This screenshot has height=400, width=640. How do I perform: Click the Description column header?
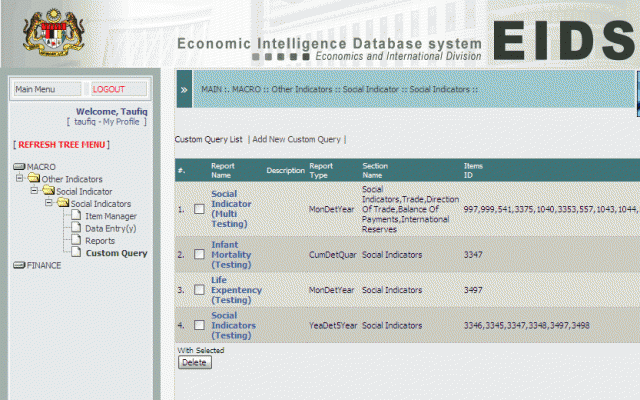coord(286,171)
